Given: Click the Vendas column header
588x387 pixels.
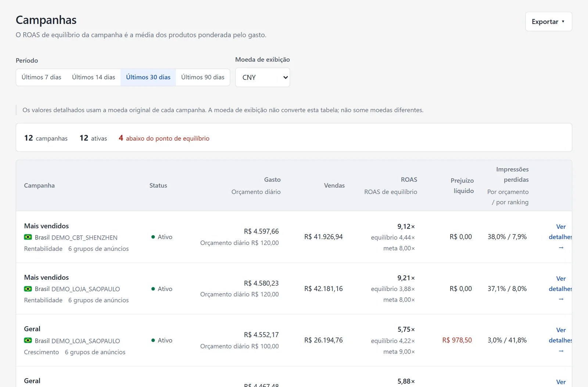Looking at the screenshot, I should tap(334, 186).
